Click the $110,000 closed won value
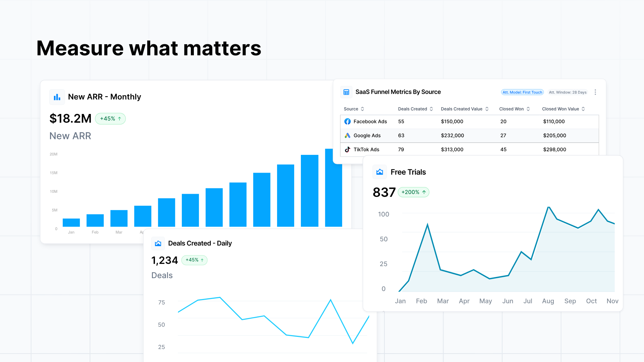Image resolution: width=644 pixels, height=362 pixels. [x=554, y=121]
